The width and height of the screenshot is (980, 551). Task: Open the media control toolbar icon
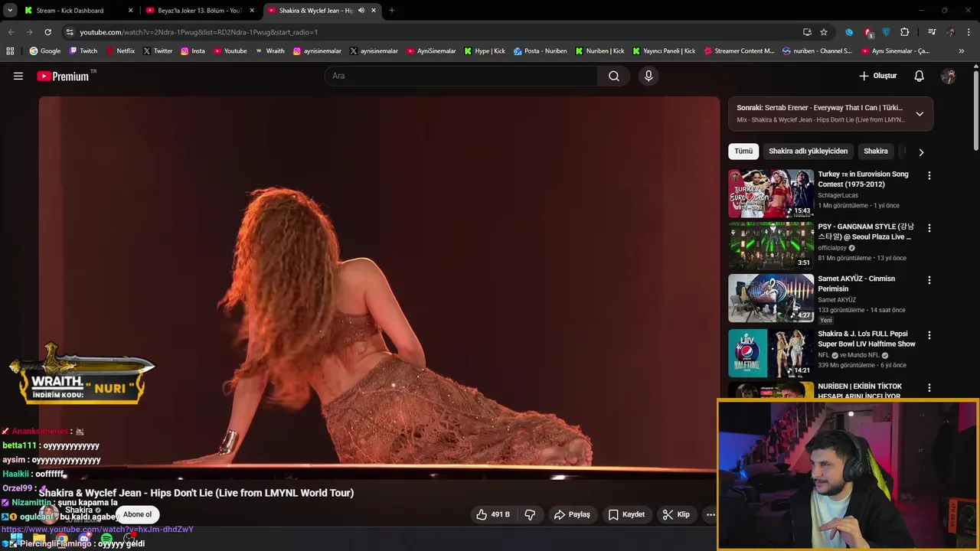[932, 32]
